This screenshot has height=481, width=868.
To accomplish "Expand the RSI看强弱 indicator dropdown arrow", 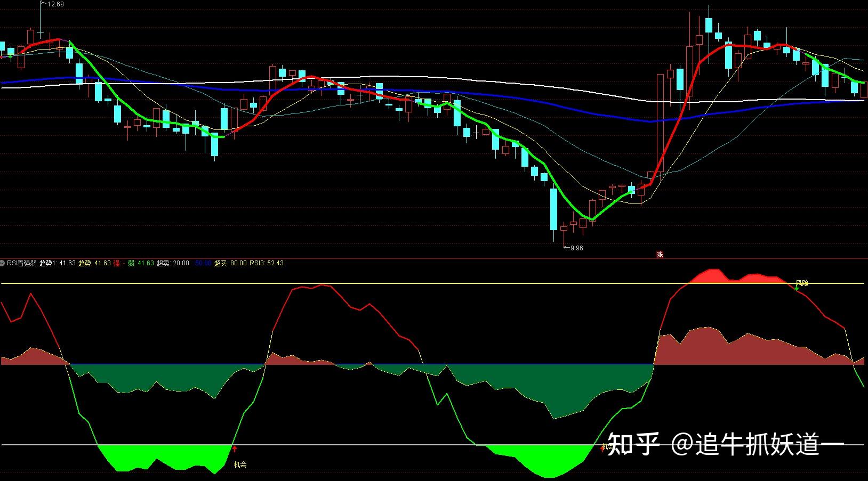I will [3, 263].
